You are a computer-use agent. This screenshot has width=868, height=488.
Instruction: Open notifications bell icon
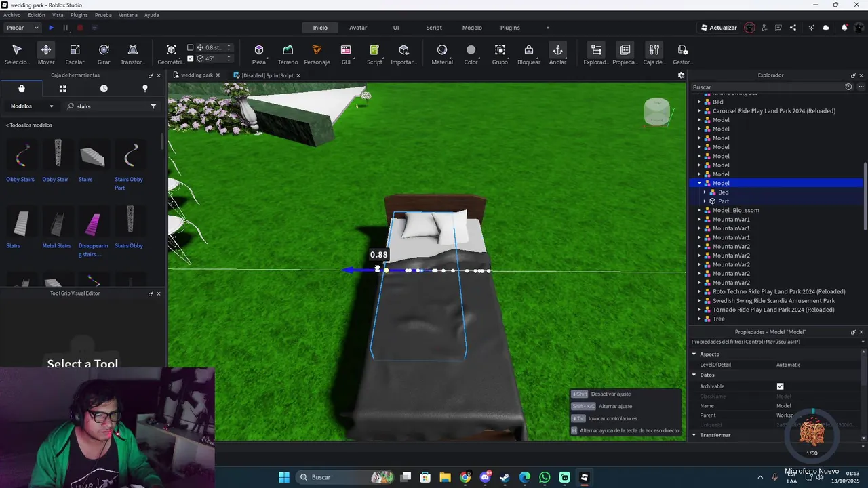point(844,28)
